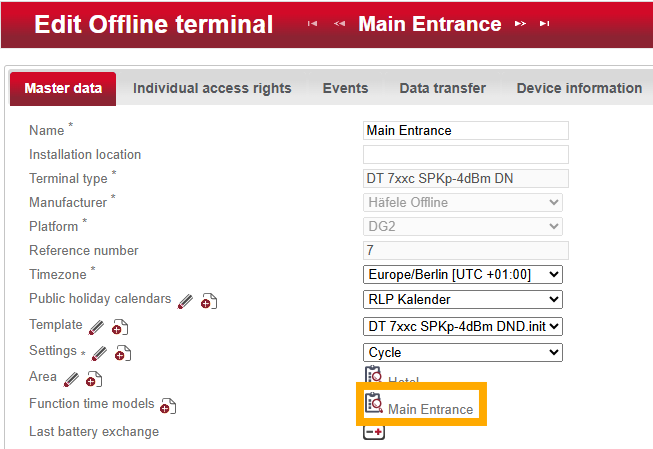
Task: Add a new Function time model
Action: (x=168, y=405)
